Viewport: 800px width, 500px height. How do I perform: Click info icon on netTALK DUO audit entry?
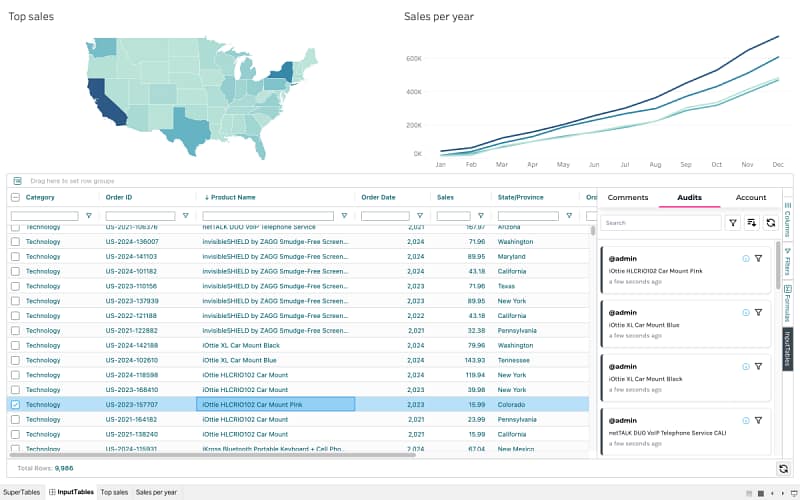point(746,420)
